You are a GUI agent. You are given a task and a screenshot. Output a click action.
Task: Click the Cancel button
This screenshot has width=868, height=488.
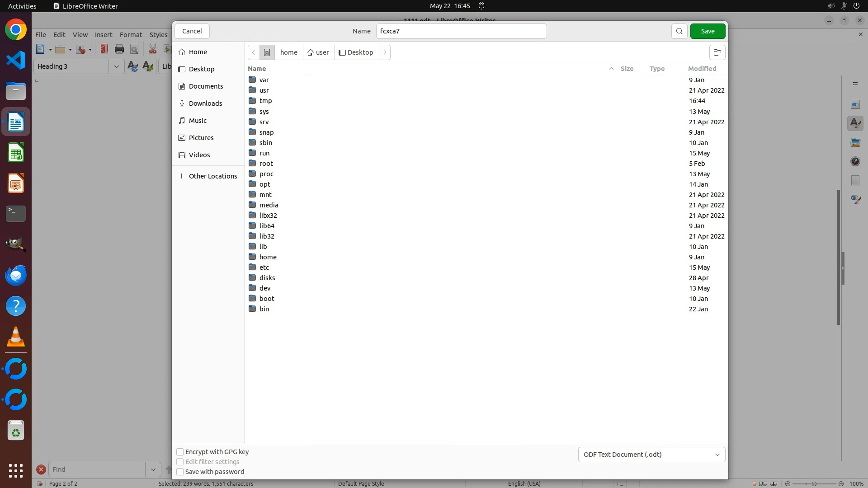pyautogui.click(x=192, y=31)
